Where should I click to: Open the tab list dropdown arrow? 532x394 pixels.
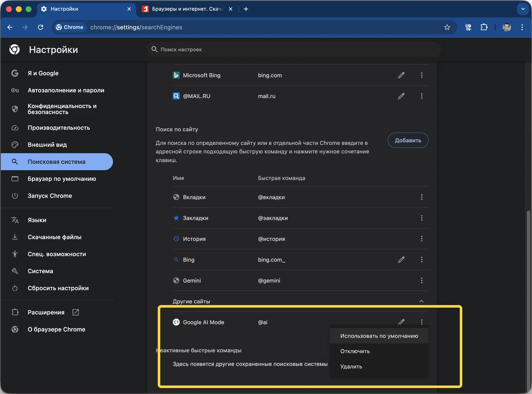pos(523,9)
